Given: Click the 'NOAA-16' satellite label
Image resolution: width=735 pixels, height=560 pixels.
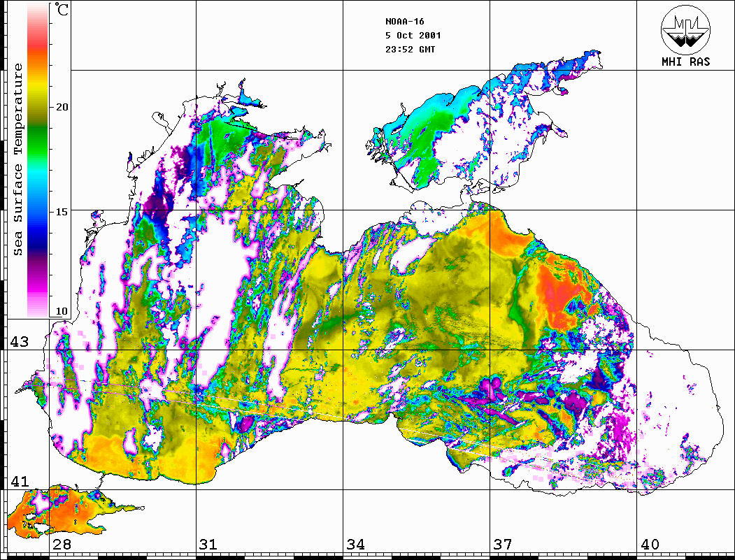Looking at the screenshot, I should (x=404, y=22).
